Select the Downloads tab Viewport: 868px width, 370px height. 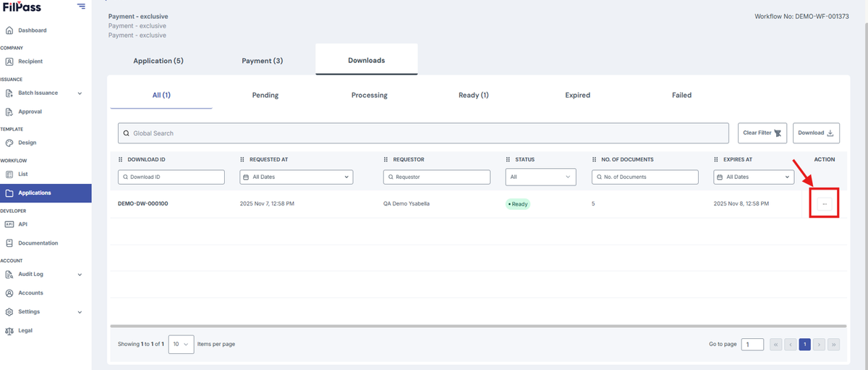pos(367,60)
